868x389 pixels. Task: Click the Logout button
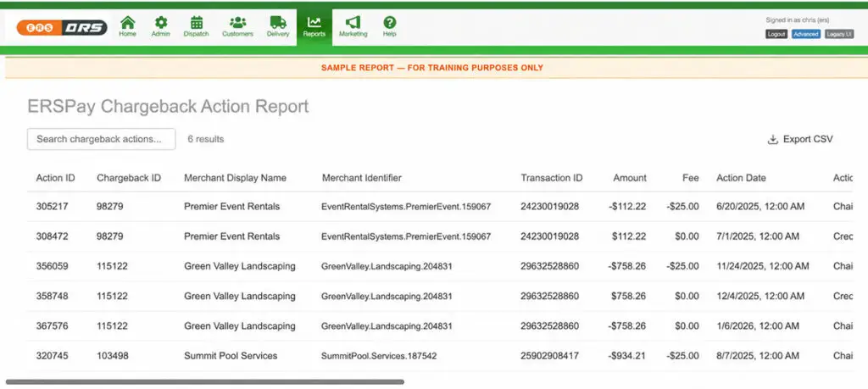[x=776, y=34]
